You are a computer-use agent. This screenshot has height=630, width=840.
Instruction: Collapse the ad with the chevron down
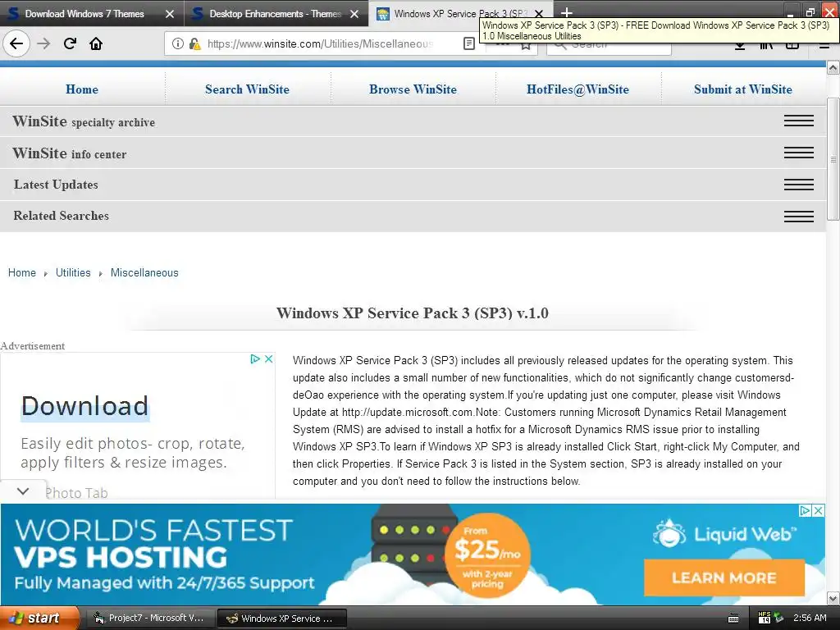(23, 491)
